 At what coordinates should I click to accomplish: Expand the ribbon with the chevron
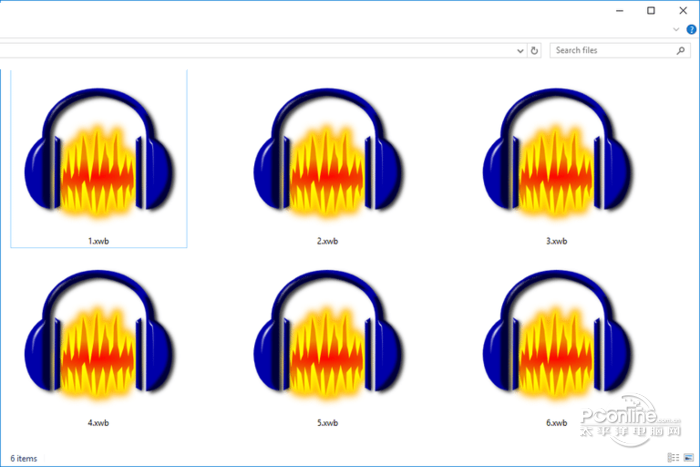676,29
